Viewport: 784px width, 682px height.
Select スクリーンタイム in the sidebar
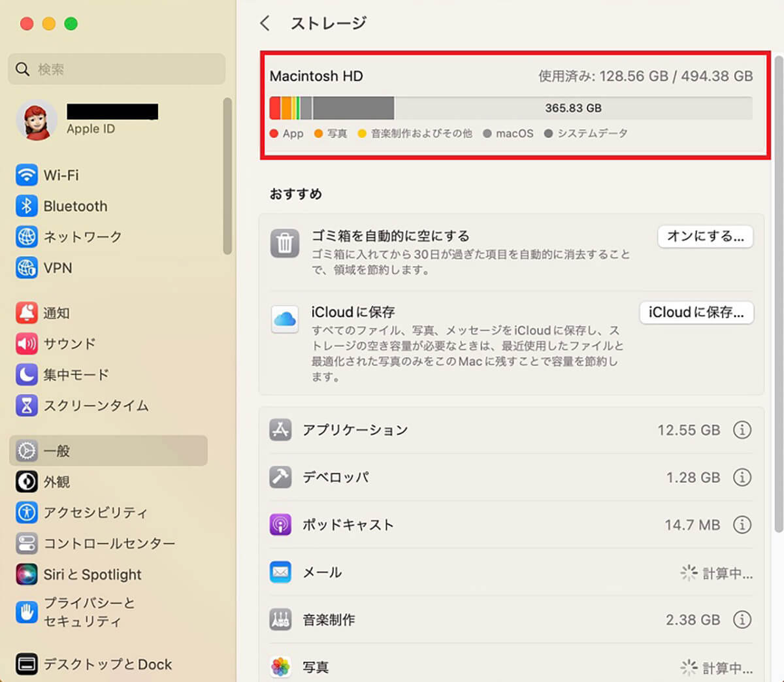pos(110,406)
